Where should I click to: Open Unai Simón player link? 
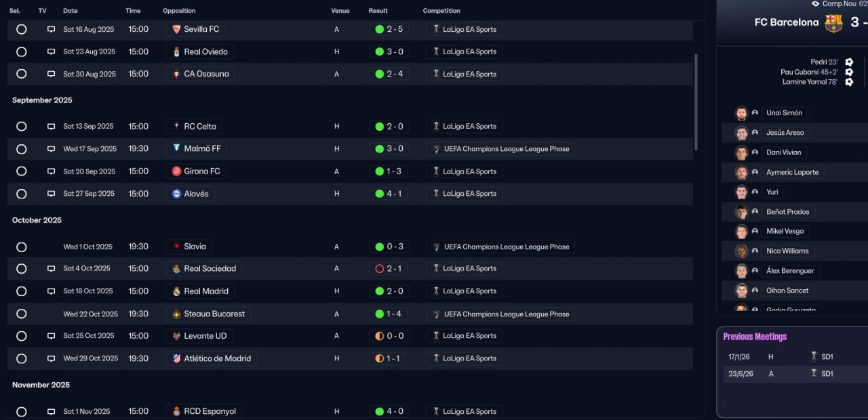(x=784, y=113)
